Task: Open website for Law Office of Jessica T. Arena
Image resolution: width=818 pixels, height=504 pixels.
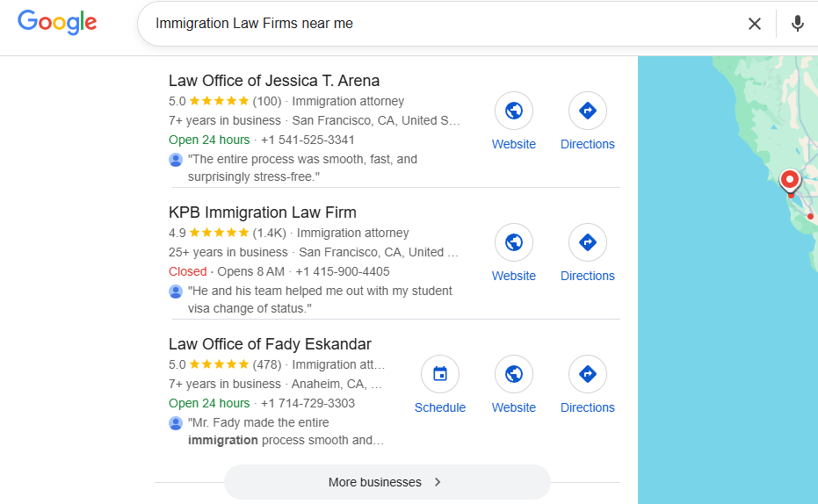Action: click(514, 112)
